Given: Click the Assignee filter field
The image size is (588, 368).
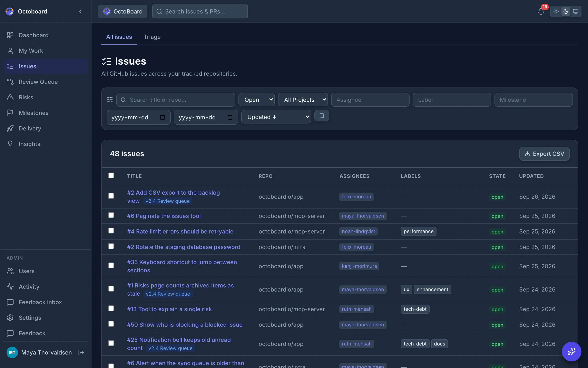Looking at the screenshot, I should pyautogui.click(x=370, y=100).
